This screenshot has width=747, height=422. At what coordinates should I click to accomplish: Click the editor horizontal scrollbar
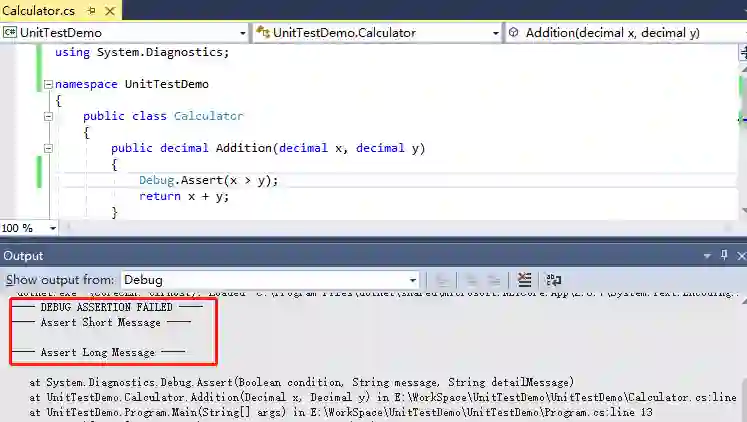pyautogui.click(x=400, y=228)
